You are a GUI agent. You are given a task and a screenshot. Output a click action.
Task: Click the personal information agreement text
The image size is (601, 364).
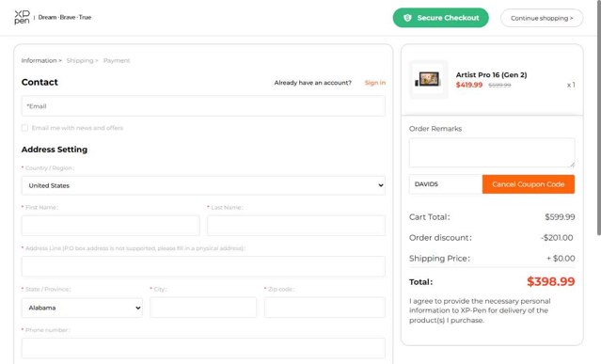[480, 310]
